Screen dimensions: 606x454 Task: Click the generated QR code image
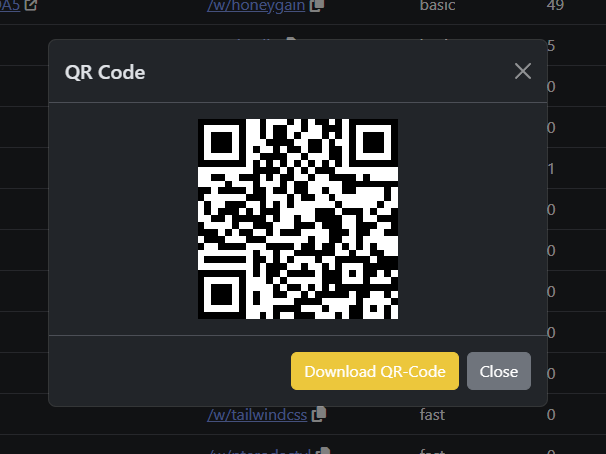[x=298, y=219]
